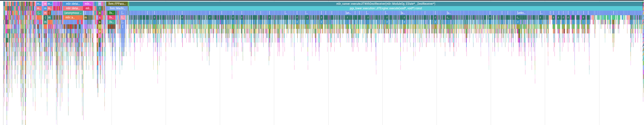Screen dimensions: 644x125
Task: Select the teal (anonymous … frame
Action: [x=73, y=13]
